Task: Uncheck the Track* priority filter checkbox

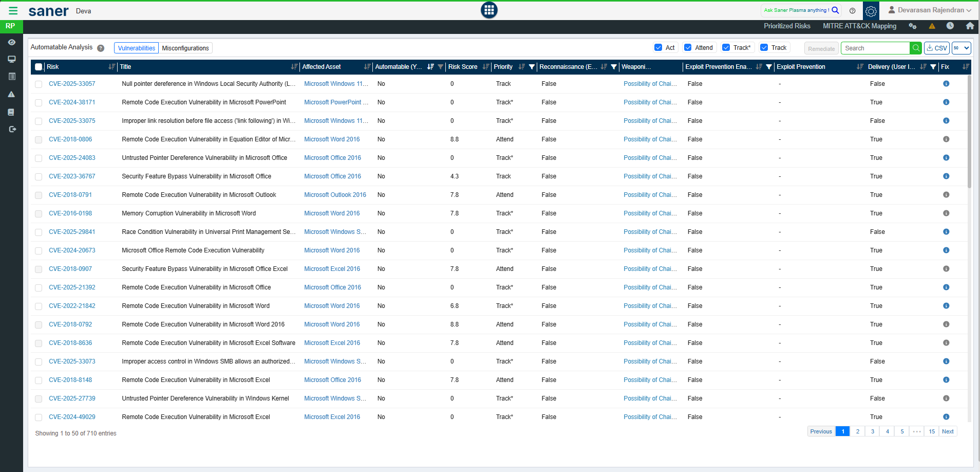Action: [726, 48]
